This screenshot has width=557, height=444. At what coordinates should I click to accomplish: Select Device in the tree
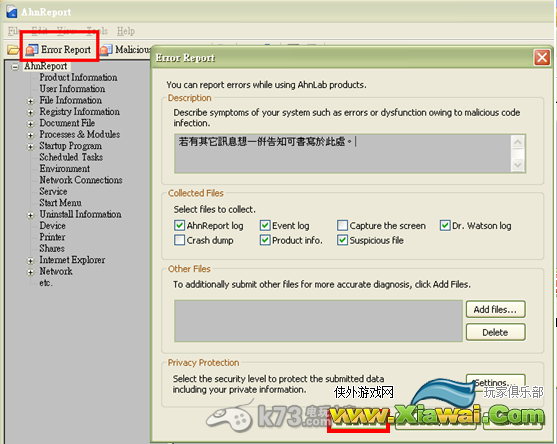pos(52,226)
